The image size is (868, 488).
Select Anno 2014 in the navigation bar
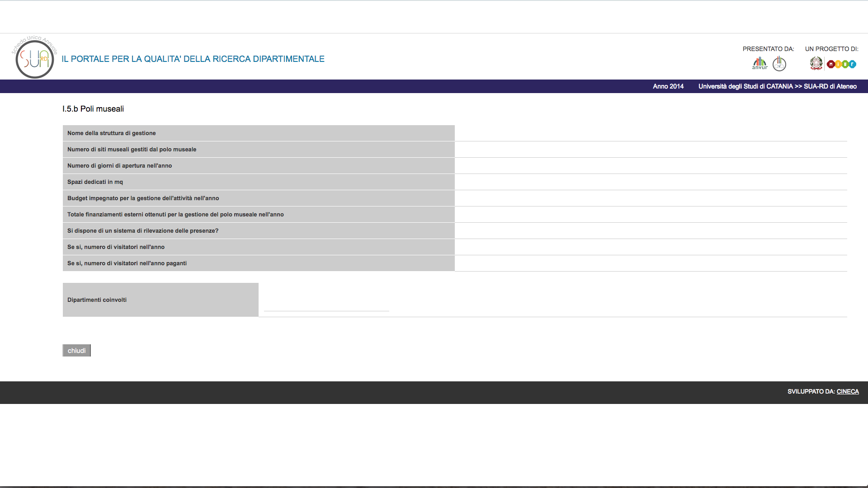[668, 86]
